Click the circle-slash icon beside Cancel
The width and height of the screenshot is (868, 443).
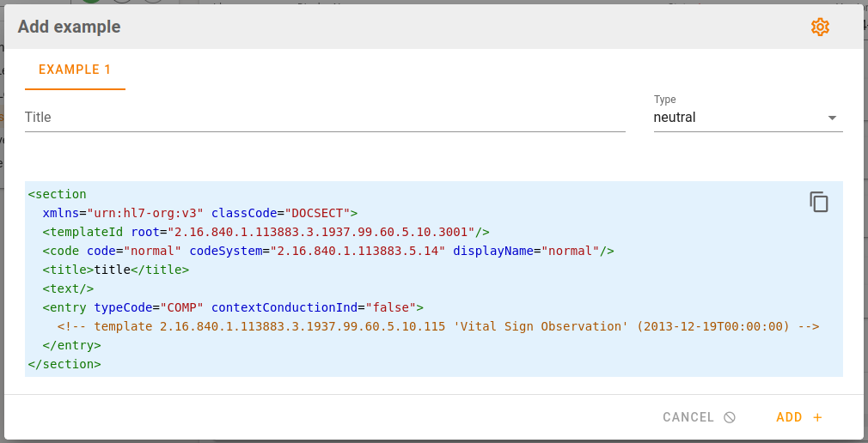730,417
